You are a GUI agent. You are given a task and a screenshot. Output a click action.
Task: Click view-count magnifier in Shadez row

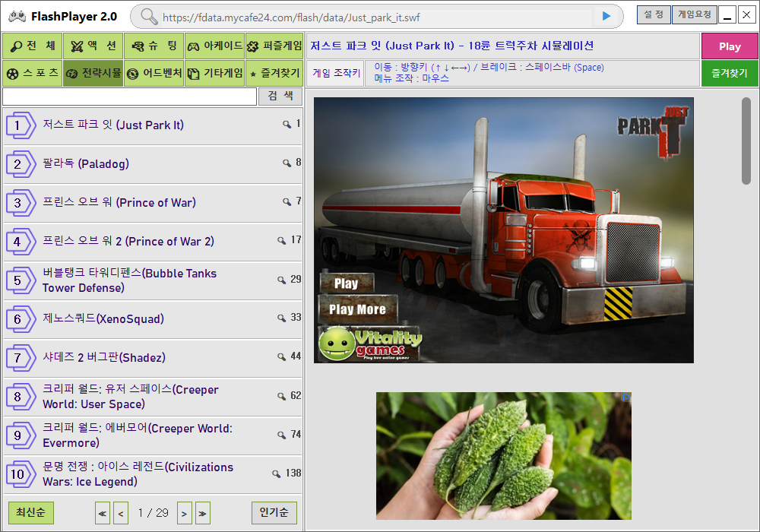point(282,357)
